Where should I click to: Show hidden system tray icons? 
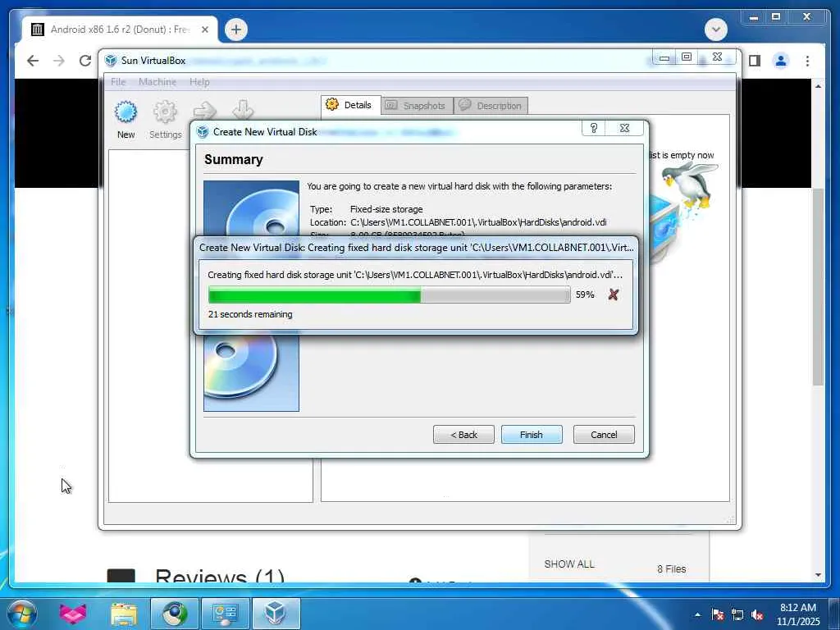click(697, 614)
